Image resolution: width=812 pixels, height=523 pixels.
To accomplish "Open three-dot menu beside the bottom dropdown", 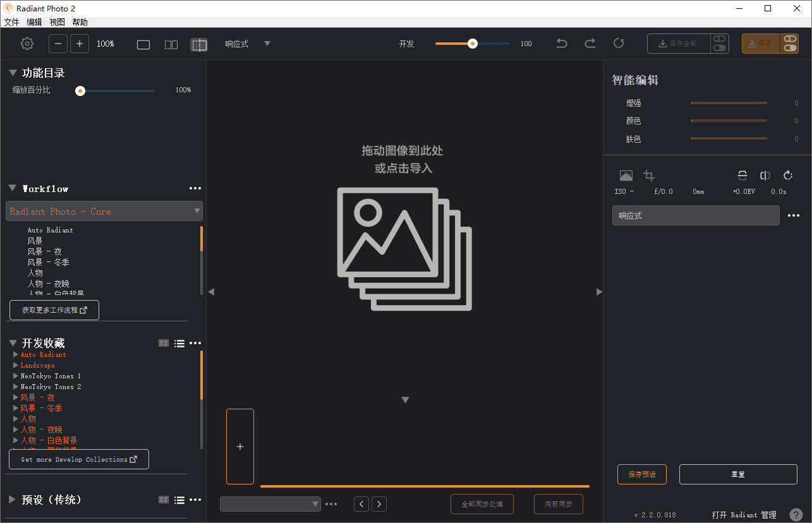I will (x=331, y=504).
